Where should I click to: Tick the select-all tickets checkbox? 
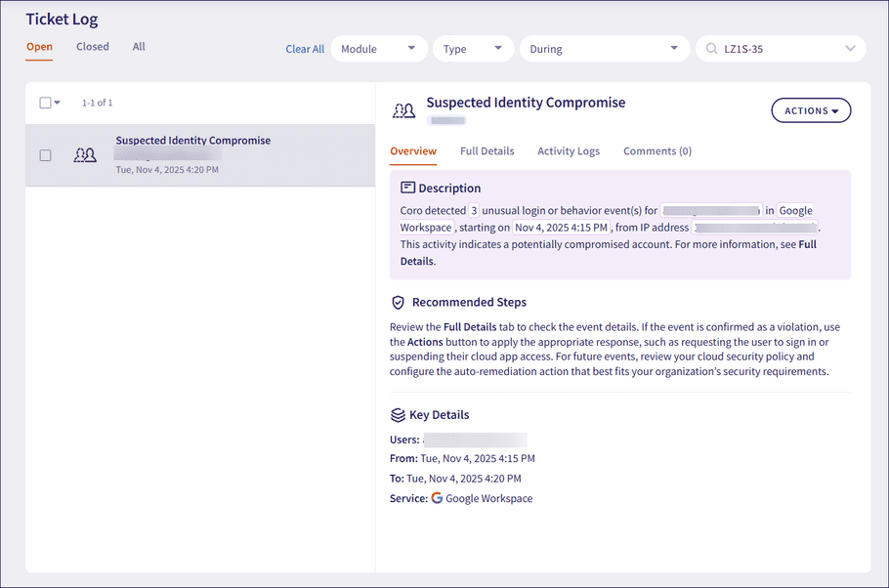(x=45, y=103)
